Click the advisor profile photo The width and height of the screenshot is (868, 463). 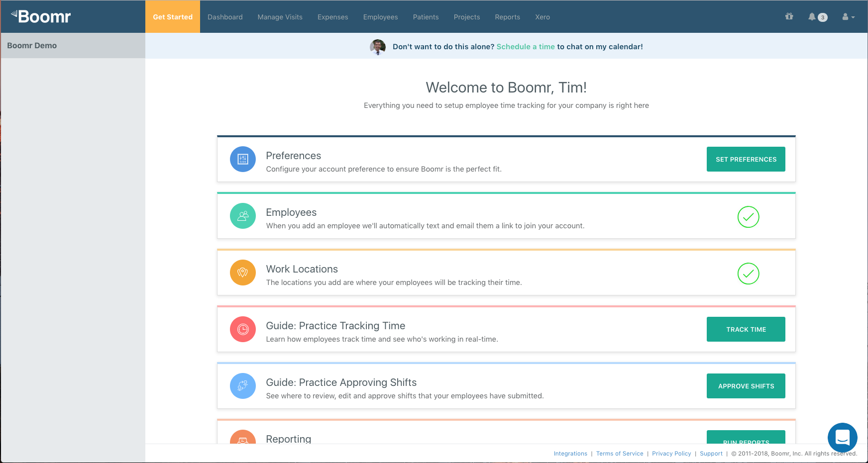[x=378, y=47]
